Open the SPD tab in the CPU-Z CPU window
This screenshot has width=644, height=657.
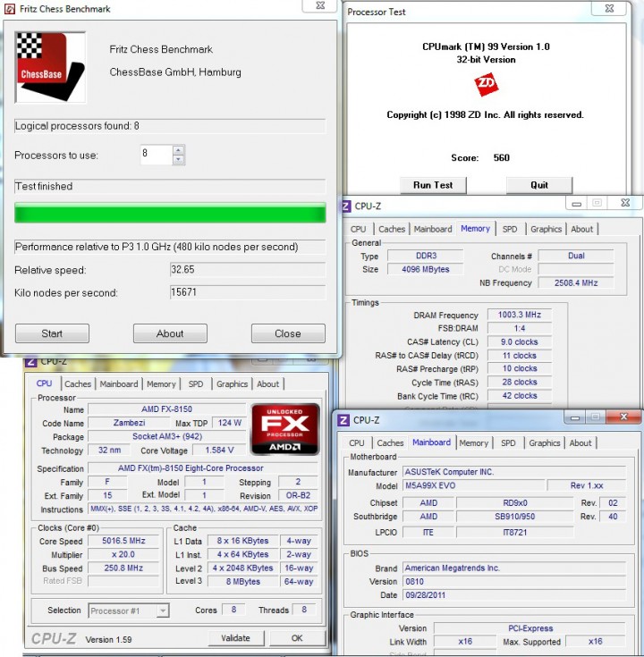pyautogui.click(x=195, y=383)
